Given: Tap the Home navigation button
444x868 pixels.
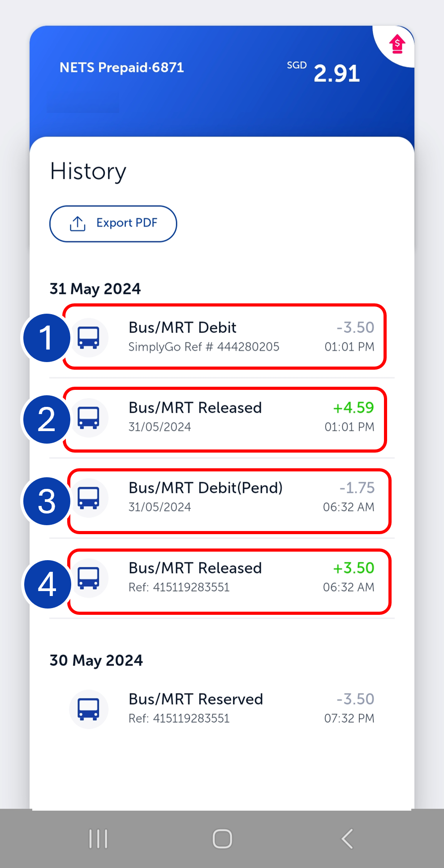Looking at the screenshot, I should pos(222,839).
